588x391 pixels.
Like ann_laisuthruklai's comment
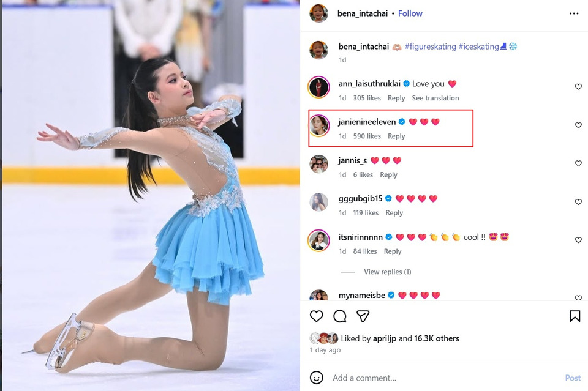(x=578, y=86)
